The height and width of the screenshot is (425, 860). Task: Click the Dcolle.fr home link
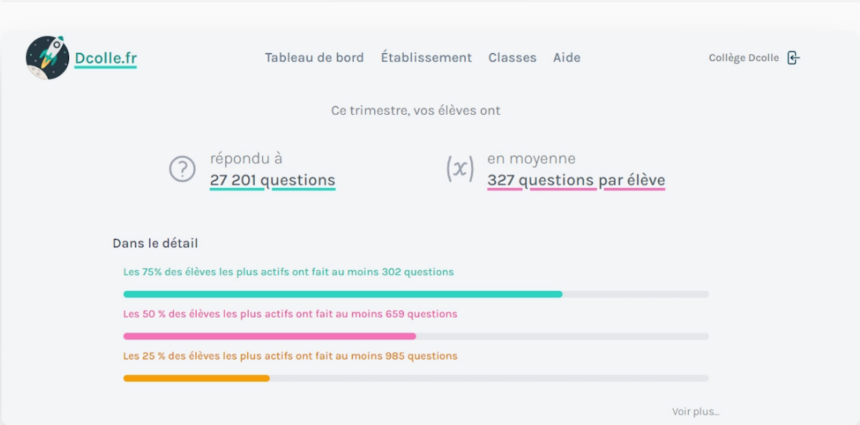(x=106, y=58)
